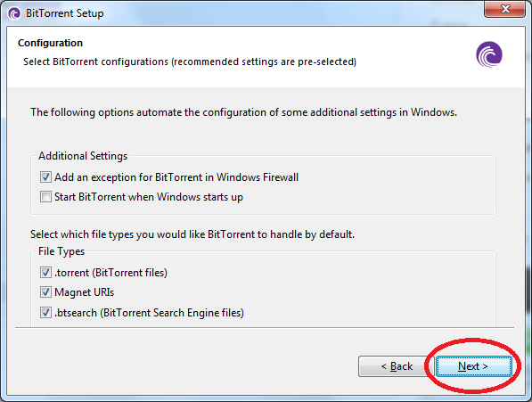Click the 'Additional Settings' group label
This screenshot has width=532, height=402.
pos(83,156)
